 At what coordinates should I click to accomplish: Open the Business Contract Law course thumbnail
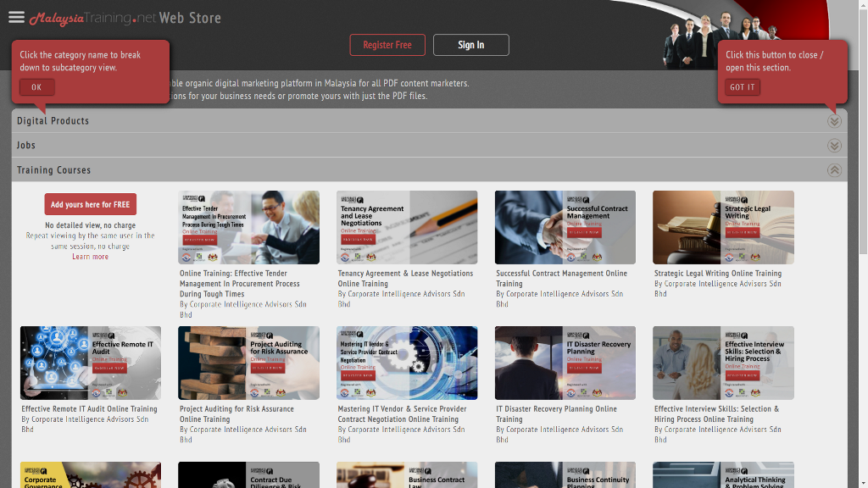(x=407, y=474)
